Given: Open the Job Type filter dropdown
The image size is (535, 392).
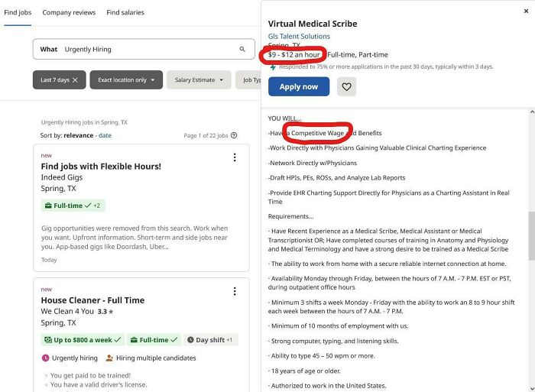Looking at the screenshot, I should [x=251, y=80].
